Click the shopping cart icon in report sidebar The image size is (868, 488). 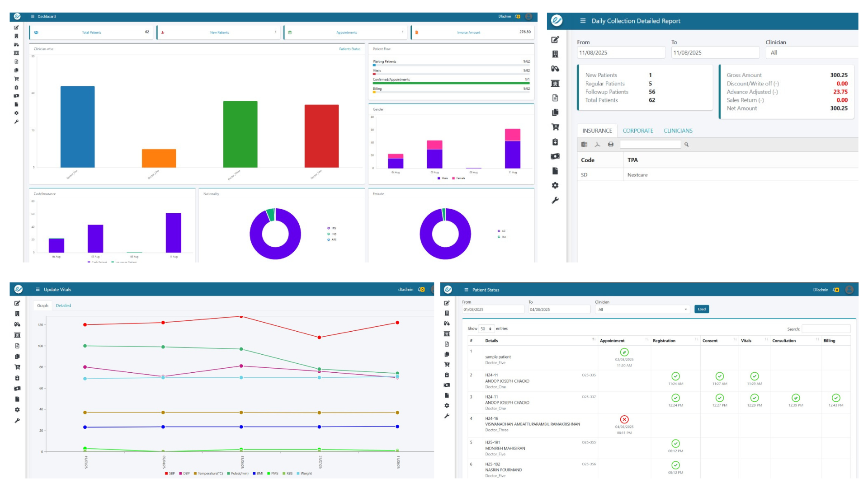[555, 127]
